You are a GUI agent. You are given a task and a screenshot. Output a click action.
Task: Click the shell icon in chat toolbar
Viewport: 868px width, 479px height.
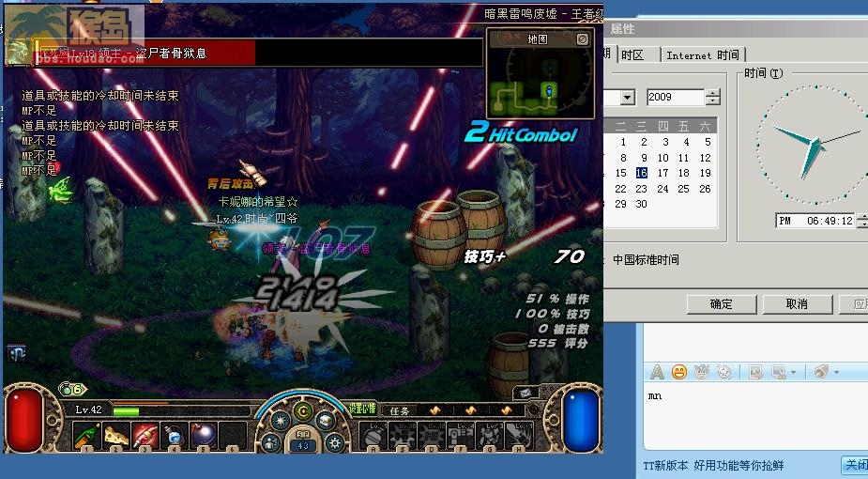pyautogui.click(x=821, y=372)
